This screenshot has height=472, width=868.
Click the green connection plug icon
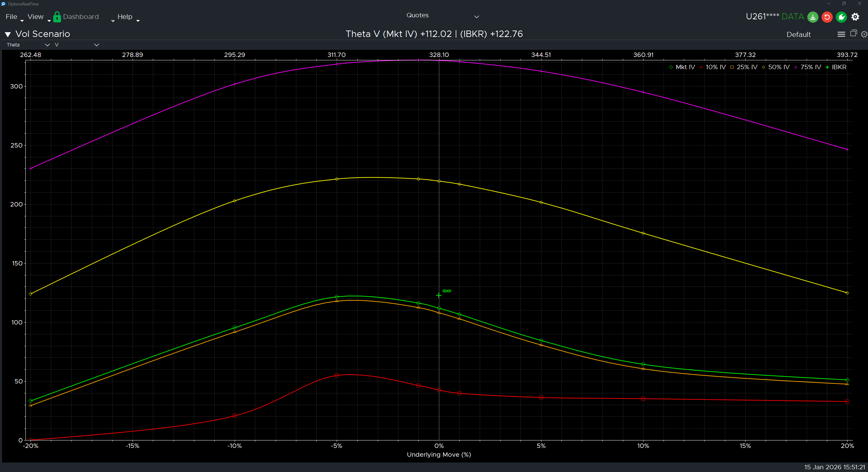(842, 17)
